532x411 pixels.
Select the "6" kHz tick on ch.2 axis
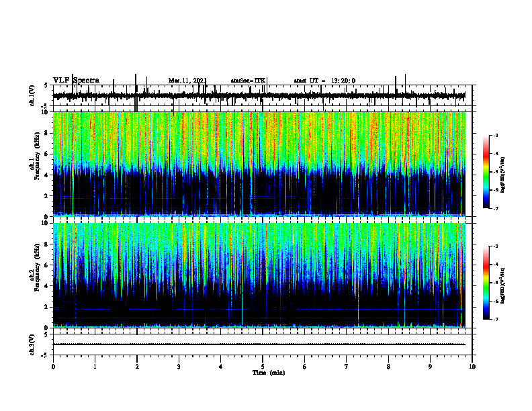point(46,265)
